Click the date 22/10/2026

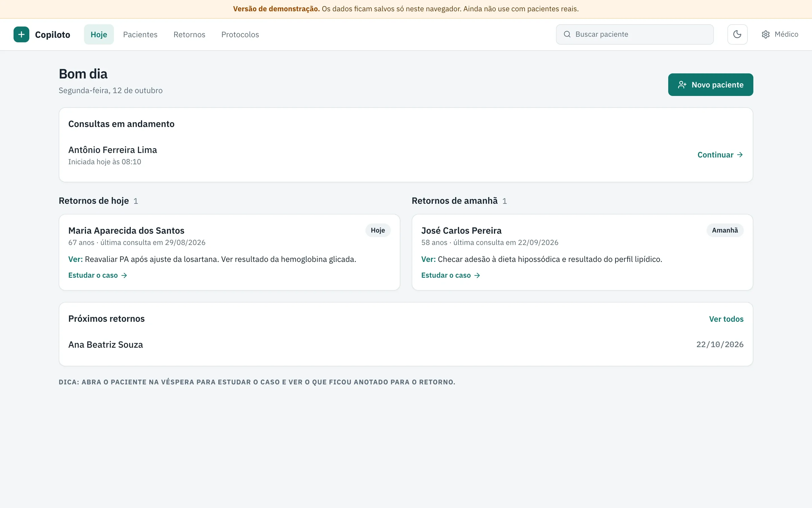720,345
